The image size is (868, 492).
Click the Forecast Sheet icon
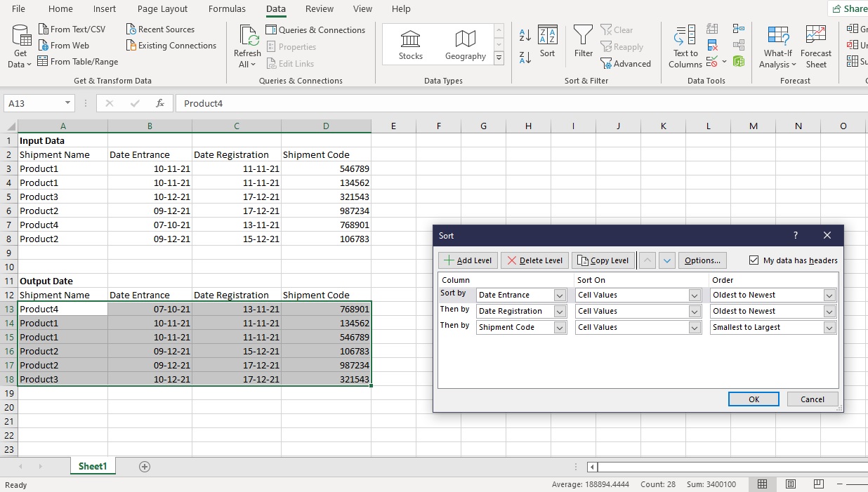(x=815, y=47)
